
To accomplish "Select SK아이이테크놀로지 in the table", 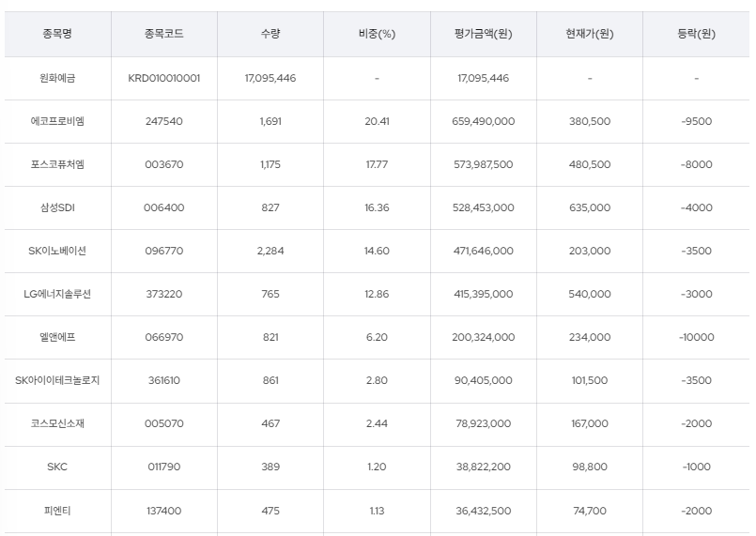I will [57, 380].
